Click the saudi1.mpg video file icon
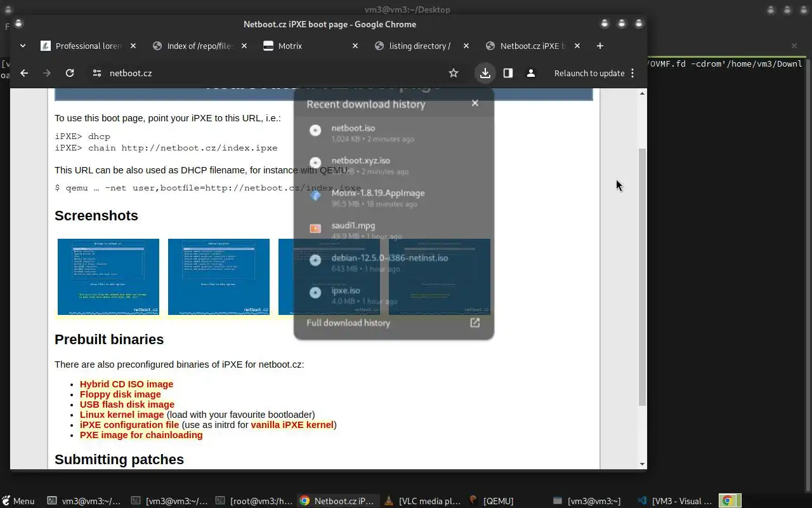This screenshot has width=812, height=508. (x=315, y=228)
